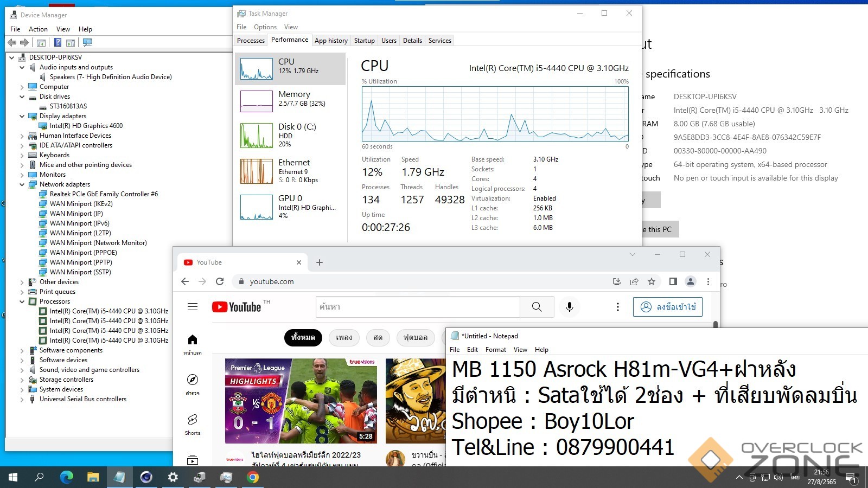Expand Universal Serial Bus controllers
Viewport: 868px width, 488px height.
coord(22,399)
